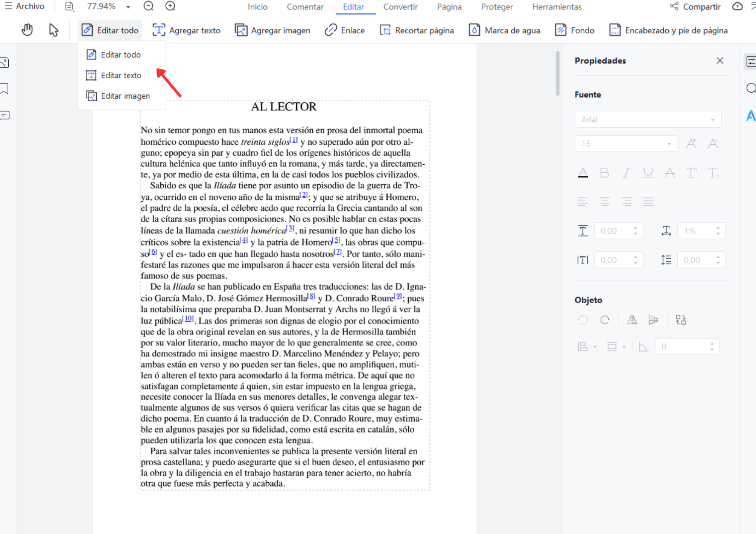756x534 pixels.
Task: Click the replace object icon
Action: pos(681,320)
